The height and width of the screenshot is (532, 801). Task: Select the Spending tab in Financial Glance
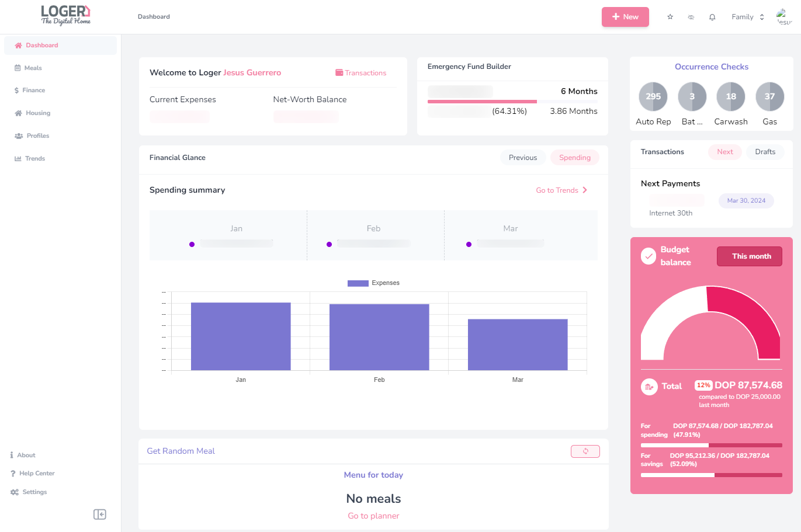(x=575, y=158)
